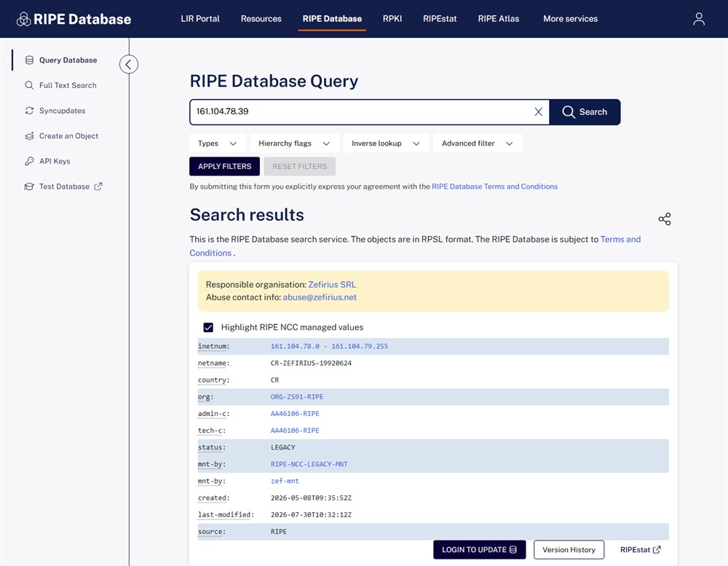Screen dimensions: 728x566
Task: Click the RIPE Database logo icon
Action: click(x=24, y=19)
